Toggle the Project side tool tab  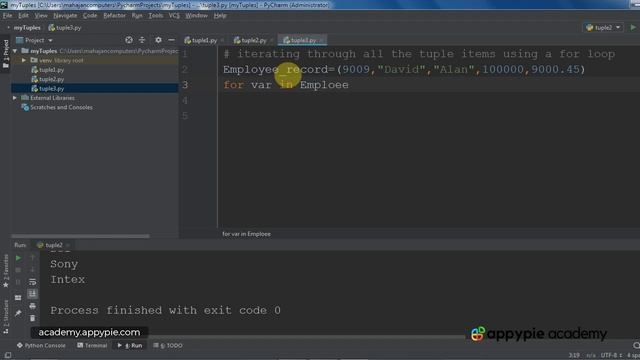(6, 54)
